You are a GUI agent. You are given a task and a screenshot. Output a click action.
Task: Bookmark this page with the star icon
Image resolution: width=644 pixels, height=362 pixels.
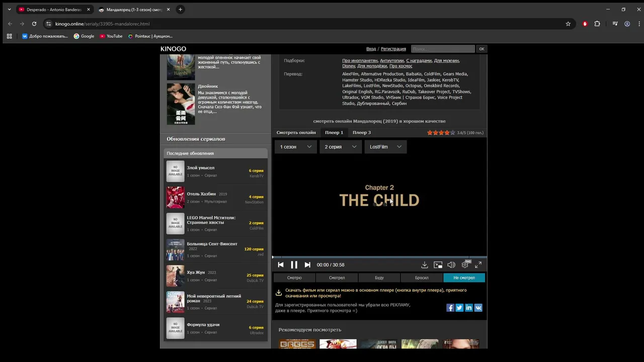click(x=568, y=24)
